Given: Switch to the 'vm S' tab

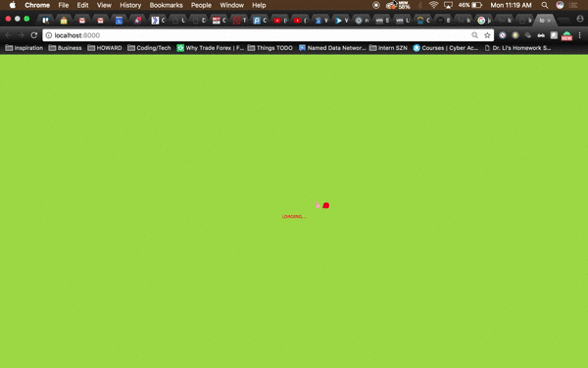Looking at the screenshot, I should pos(382,21).
